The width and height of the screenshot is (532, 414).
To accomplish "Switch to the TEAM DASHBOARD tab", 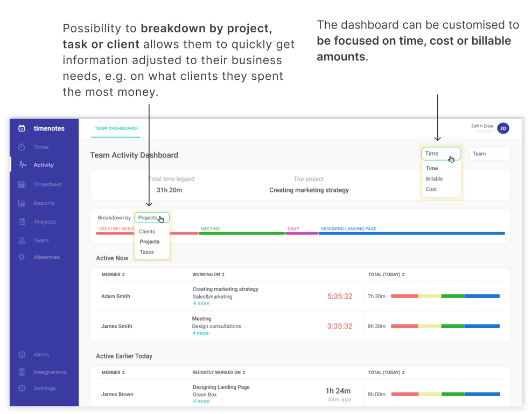I will [x=116, y=128].
